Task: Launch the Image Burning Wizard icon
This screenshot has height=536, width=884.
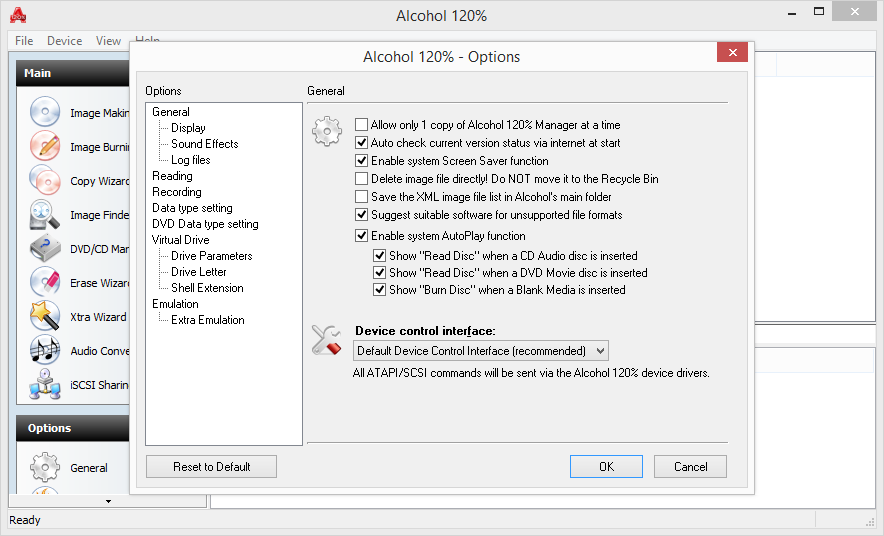Action: coord(45,145)
